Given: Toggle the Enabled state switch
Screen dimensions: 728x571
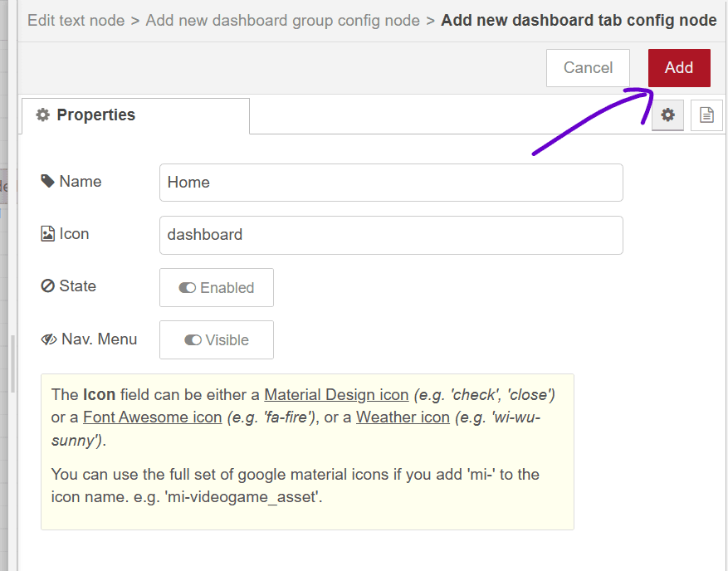Looking at the screenshot, I should point(217,287).
